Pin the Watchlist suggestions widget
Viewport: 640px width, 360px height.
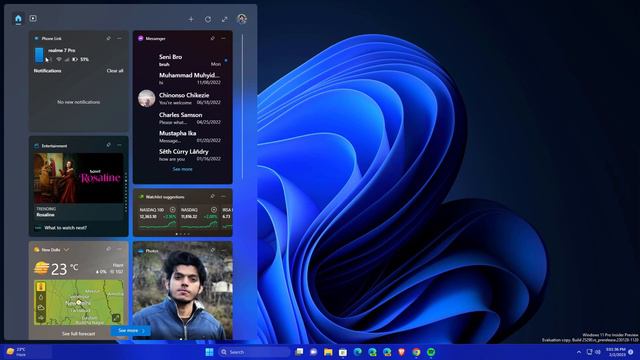pos(213,196)
